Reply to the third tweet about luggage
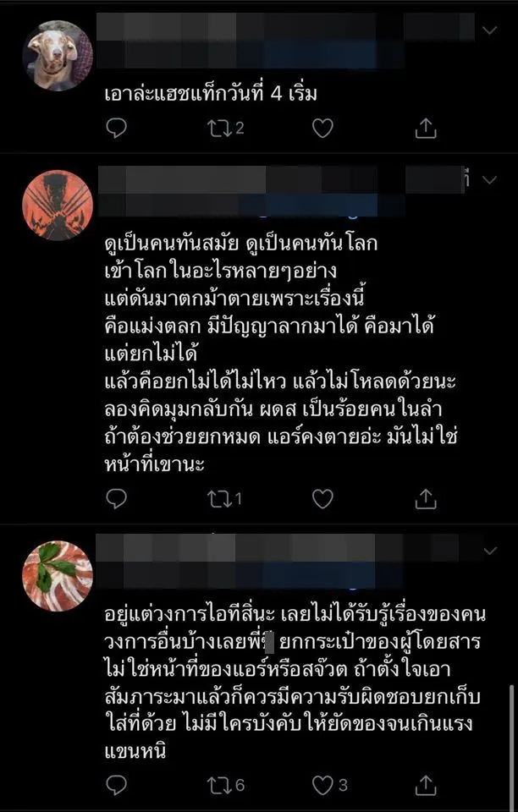 click(116, 786)
